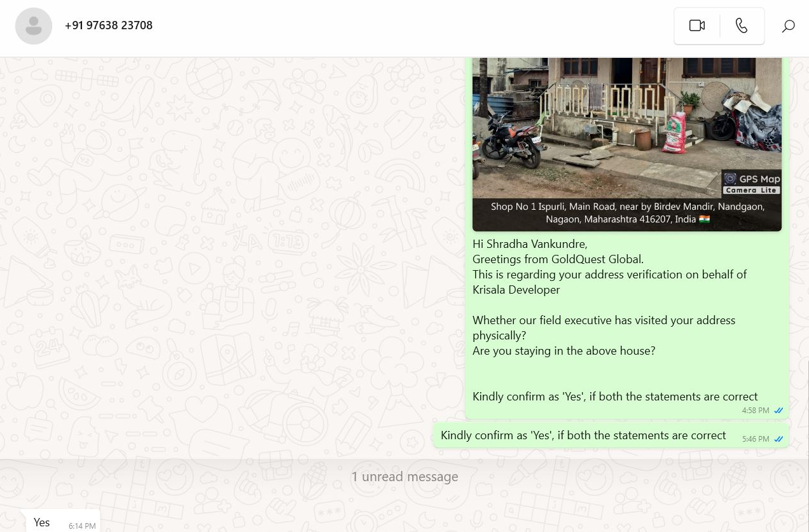Open the house photo attachment
Screen dimensions: 809x532
coord(626,127)
